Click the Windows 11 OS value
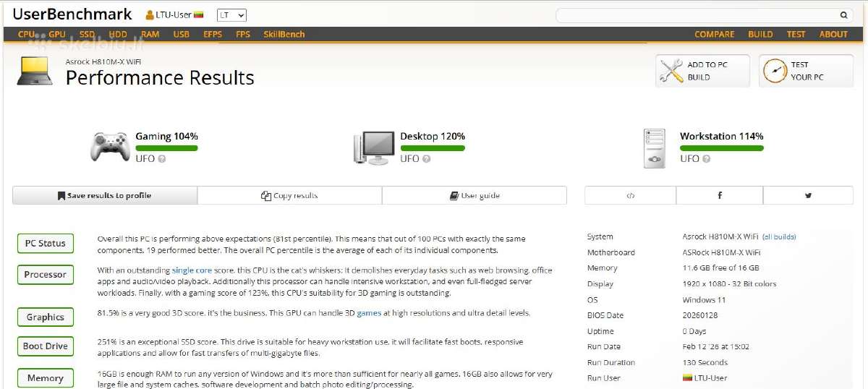Viewport: 868px width, 389px height. (703, 299)
